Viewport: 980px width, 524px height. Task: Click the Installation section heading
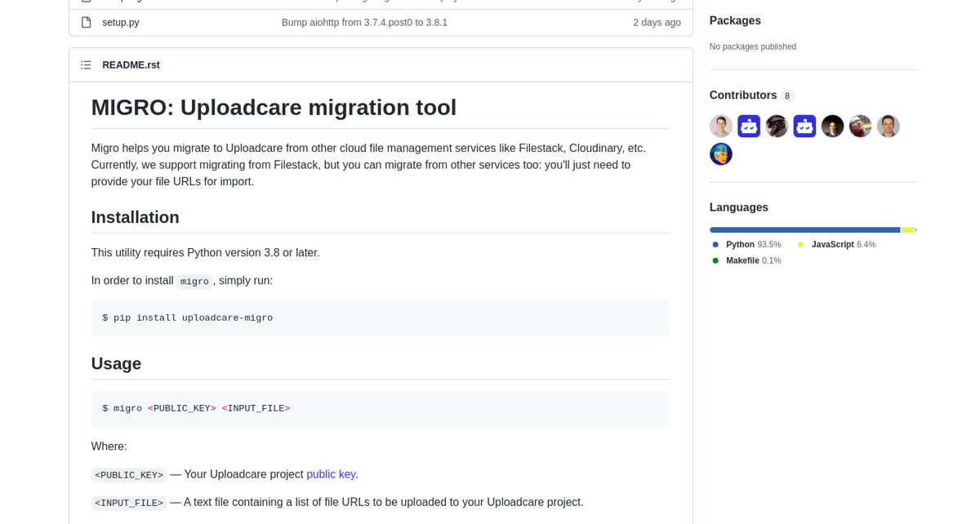point(136,217)
